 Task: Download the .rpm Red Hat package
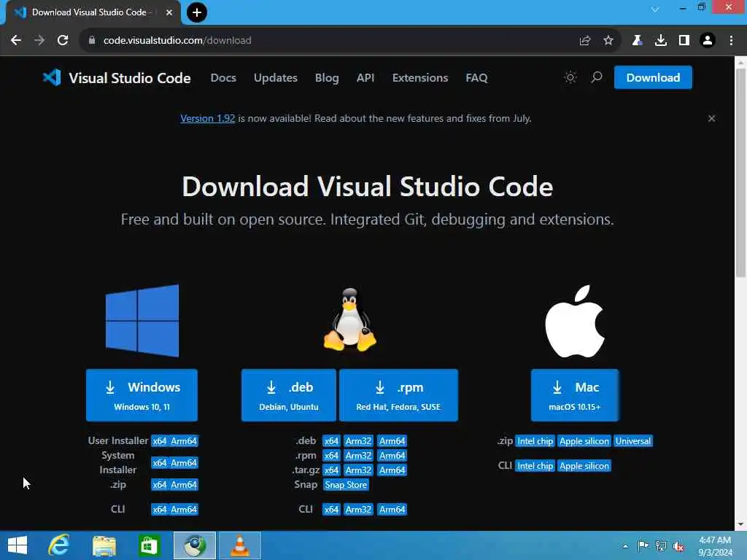tap(399, 395)
